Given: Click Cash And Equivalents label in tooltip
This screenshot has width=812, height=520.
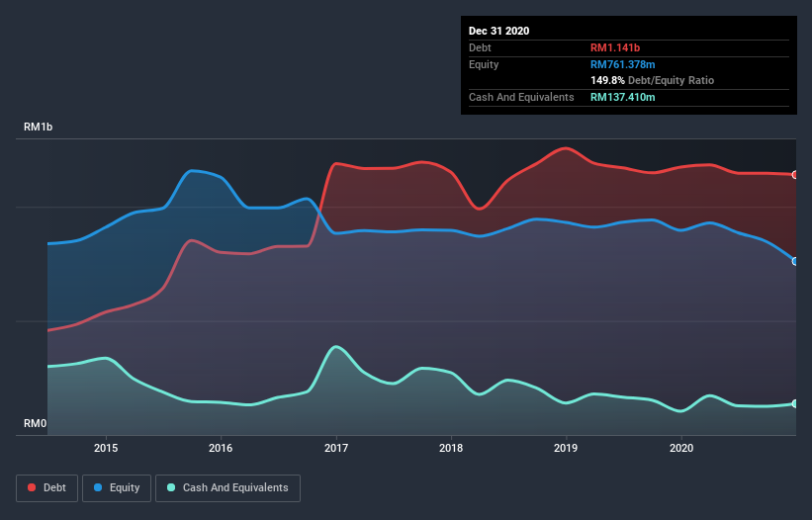Looking at the screenshot, I should (521, 97).
